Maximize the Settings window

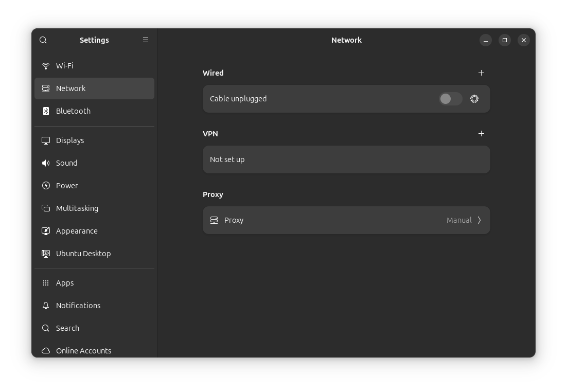click(x=504, y=40)
